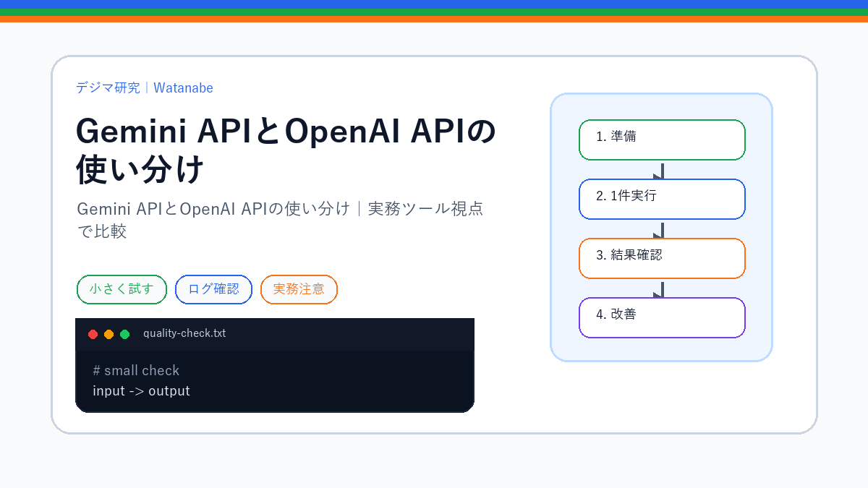Click the orange dot in code window header
Viewport: 868px width, 488px height.
point(109,334)
